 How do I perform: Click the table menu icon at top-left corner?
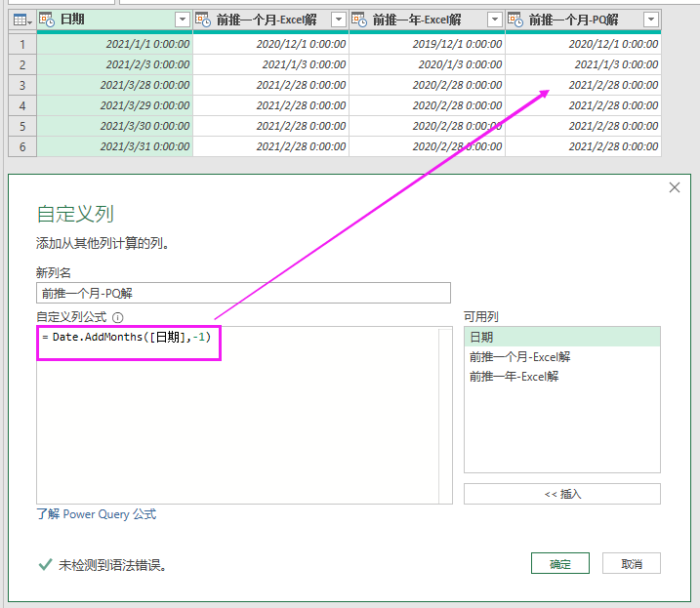(22, 20)
